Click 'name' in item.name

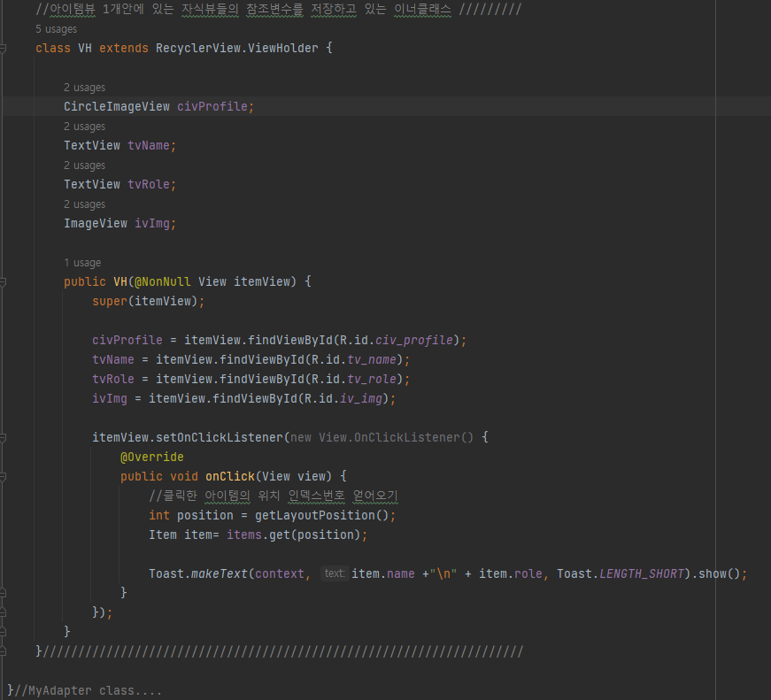click(401, 573)
